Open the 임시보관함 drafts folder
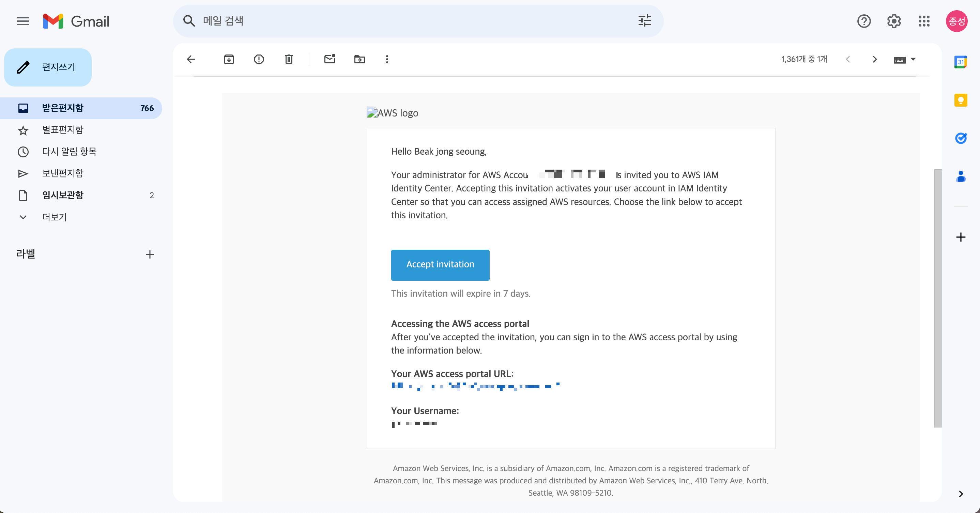The image size is (980, 513). click(63, 195)
